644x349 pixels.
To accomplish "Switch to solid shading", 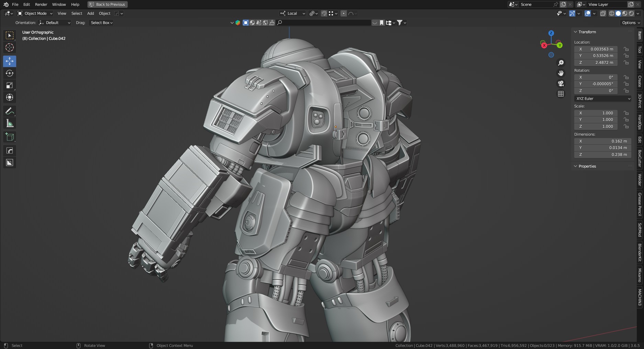I will 618,13.
